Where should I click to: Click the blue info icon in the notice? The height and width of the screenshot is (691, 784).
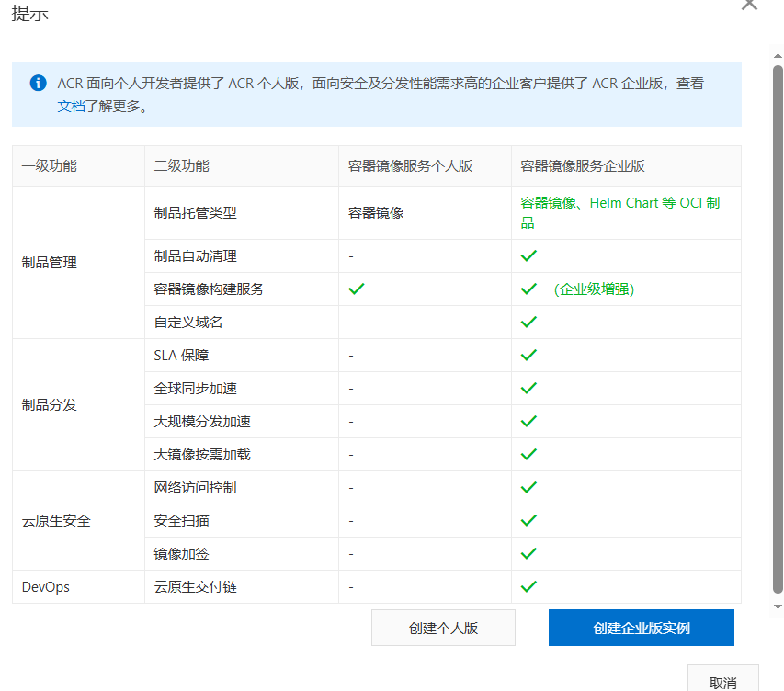tap(38, 83)
